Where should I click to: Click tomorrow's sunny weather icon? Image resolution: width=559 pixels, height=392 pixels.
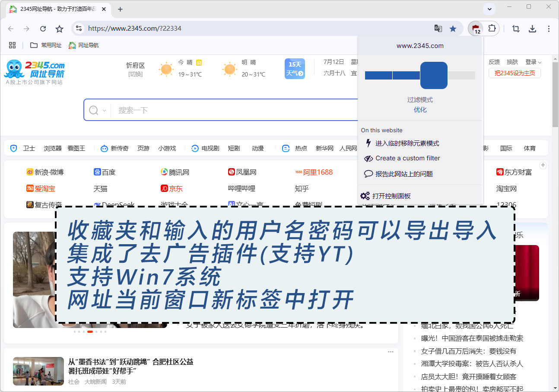(x=229, y=69)
